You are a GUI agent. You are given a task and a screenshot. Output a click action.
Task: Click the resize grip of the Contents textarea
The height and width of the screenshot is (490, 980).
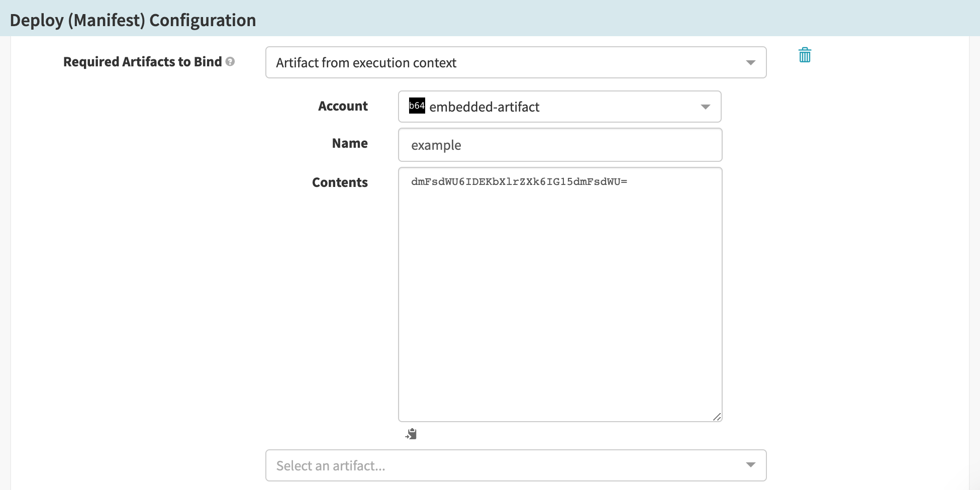click(718, 417)
